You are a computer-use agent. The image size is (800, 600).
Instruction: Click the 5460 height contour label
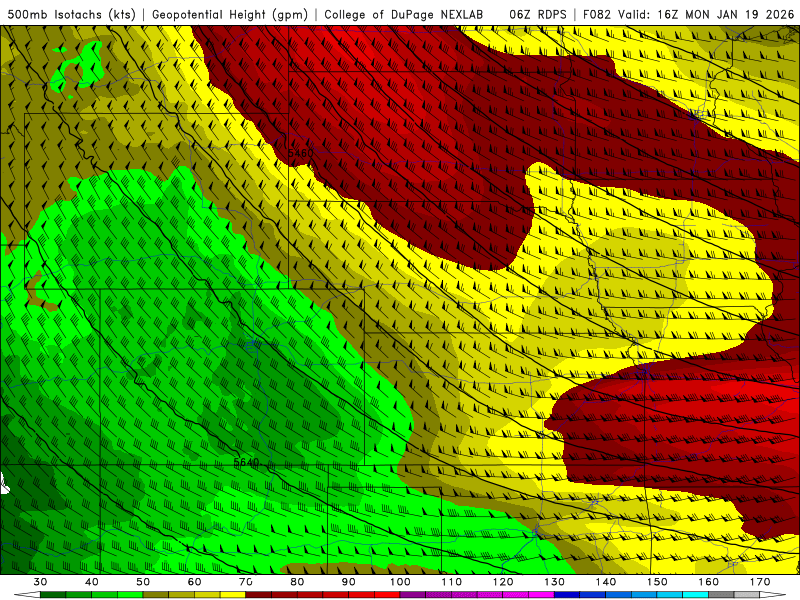click(301, 153)
